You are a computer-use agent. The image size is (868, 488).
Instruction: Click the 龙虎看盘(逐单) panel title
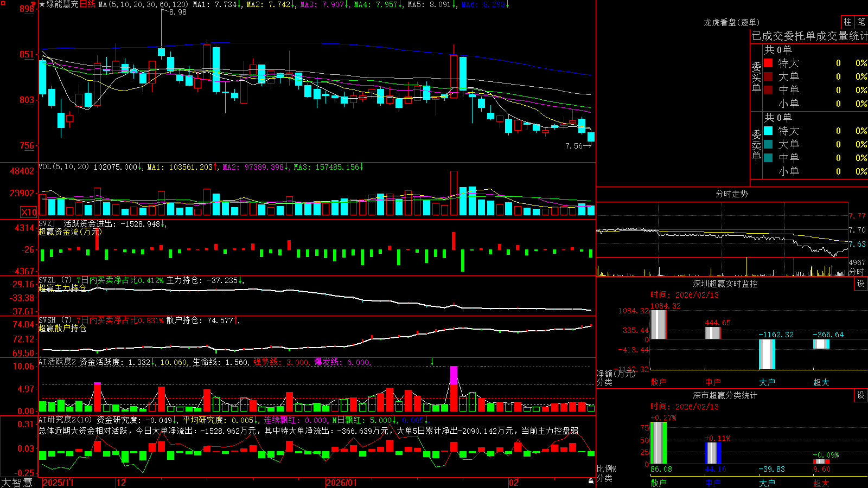pyautogui.click(x=731, y=22)
